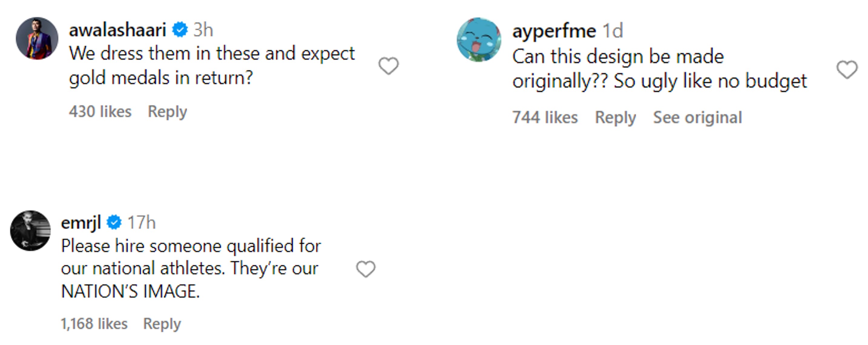This screenshot has width=868, height=345.
Task: Open emrjl's black and white avatar
Action: [30, 231]
